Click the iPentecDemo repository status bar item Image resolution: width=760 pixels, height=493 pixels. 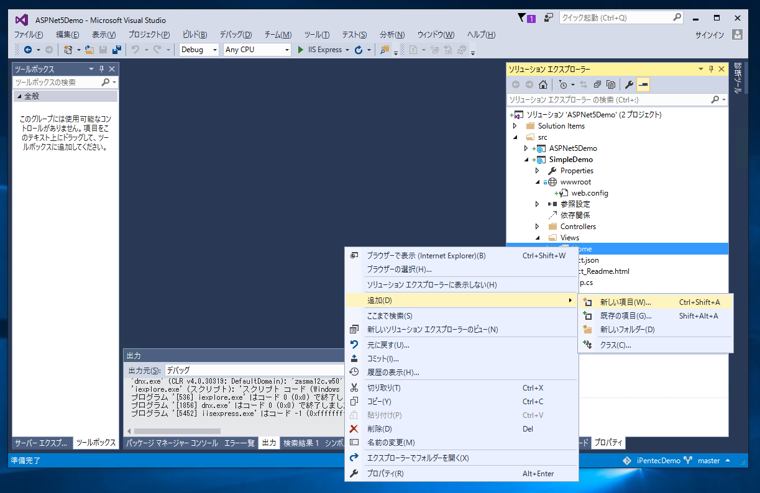pyautogui.click(x=652, y=461)
